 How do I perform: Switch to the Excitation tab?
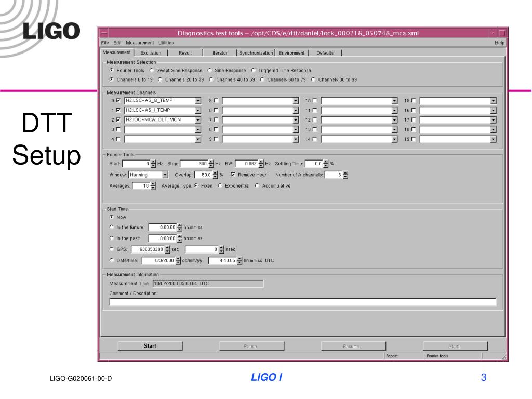151,53
